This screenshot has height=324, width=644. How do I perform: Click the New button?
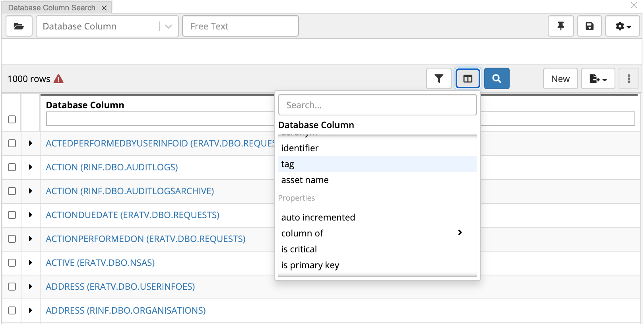560,79
